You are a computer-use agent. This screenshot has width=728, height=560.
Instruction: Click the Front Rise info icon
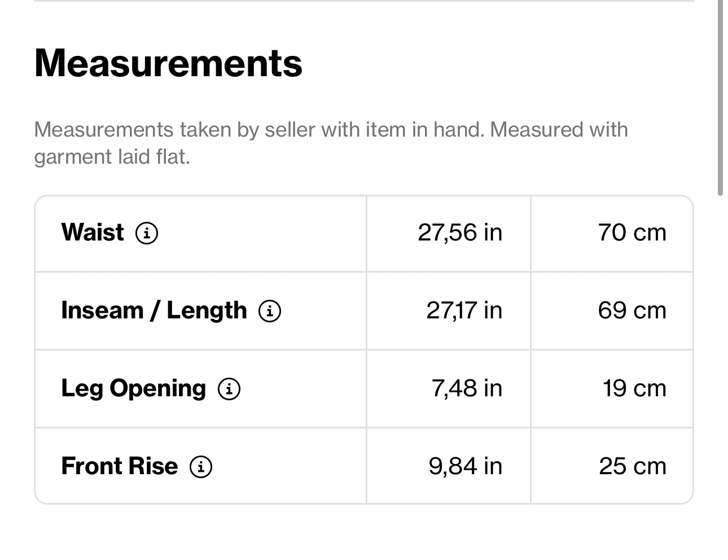pos(201,466)
